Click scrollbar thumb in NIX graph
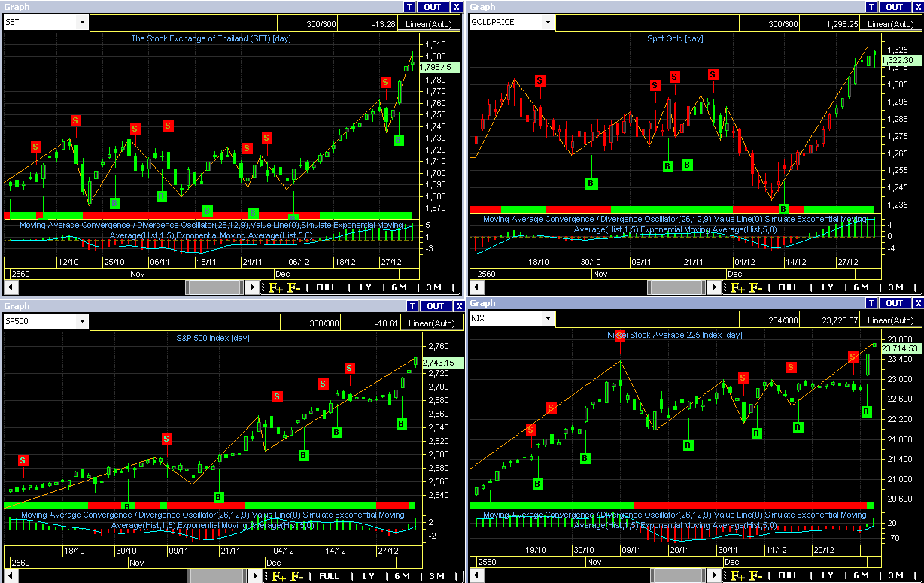924x583 pixels. 677,576
